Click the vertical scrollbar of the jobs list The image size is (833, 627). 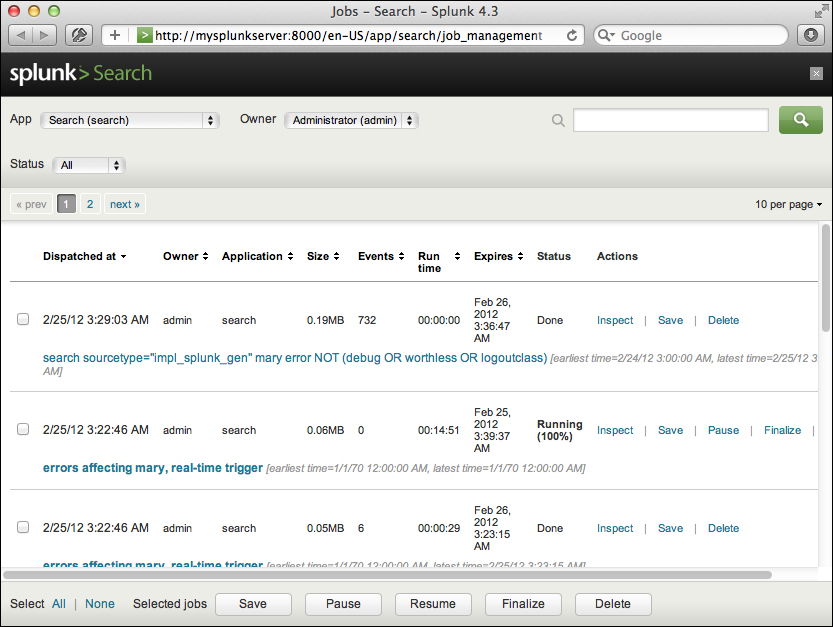point(825,278)
